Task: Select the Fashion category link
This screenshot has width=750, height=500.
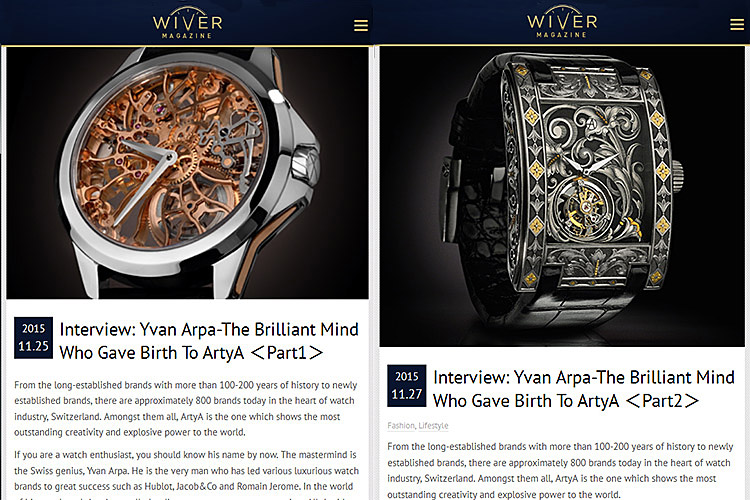Action: (x=401, y=425)
